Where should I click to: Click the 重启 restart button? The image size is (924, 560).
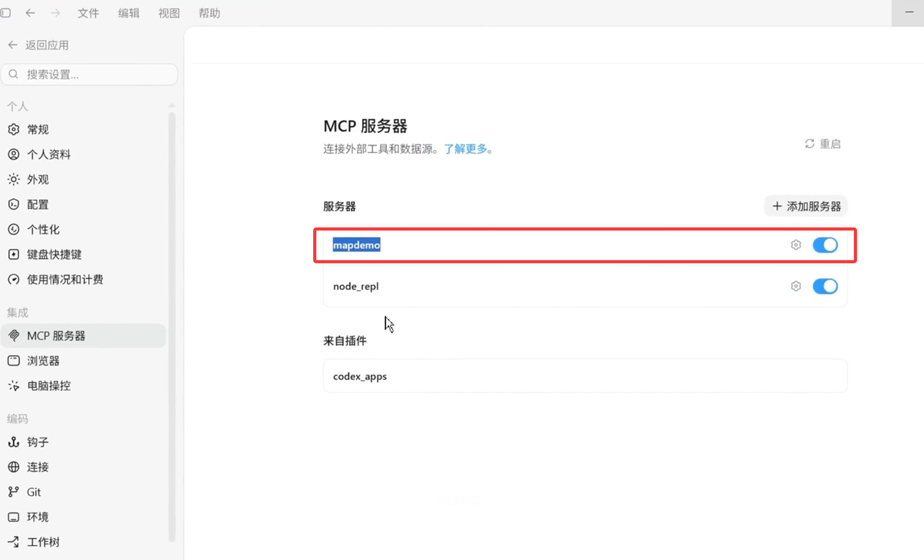(823, 144)
